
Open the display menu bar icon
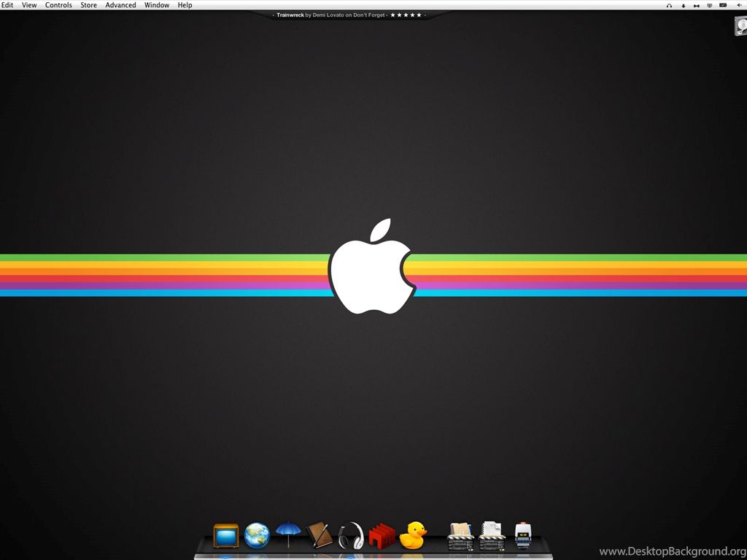point(709,5)
